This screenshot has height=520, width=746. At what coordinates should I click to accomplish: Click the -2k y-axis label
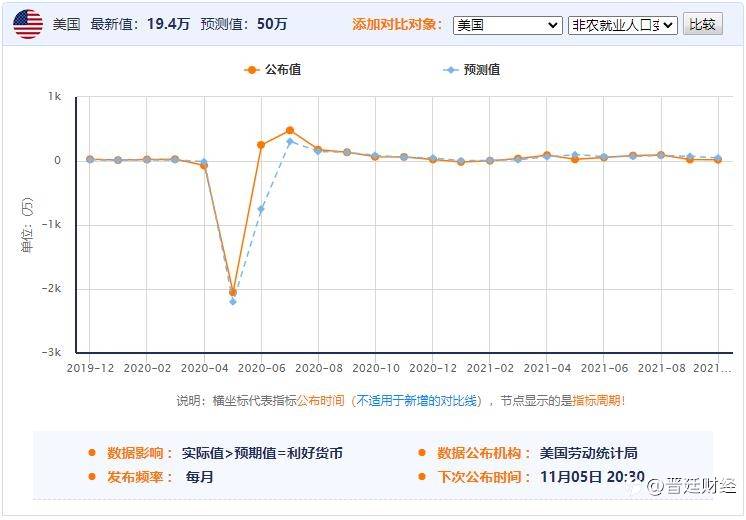pos(51,289)
